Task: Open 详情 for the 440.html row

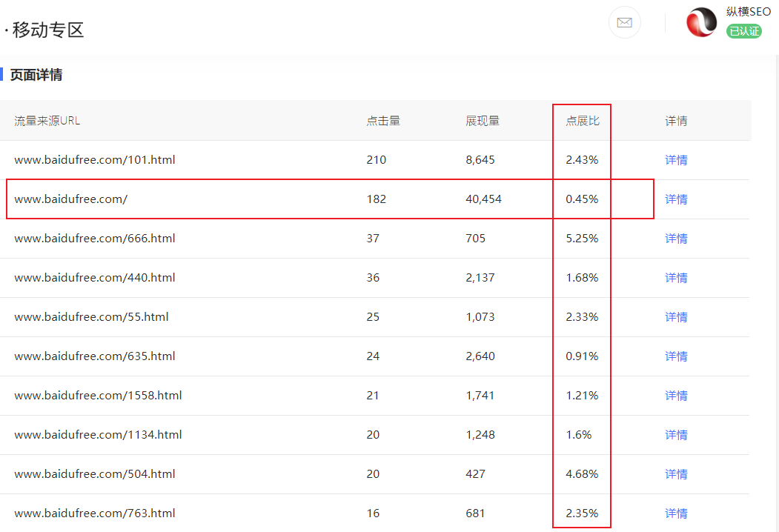Action: [676, 278]
